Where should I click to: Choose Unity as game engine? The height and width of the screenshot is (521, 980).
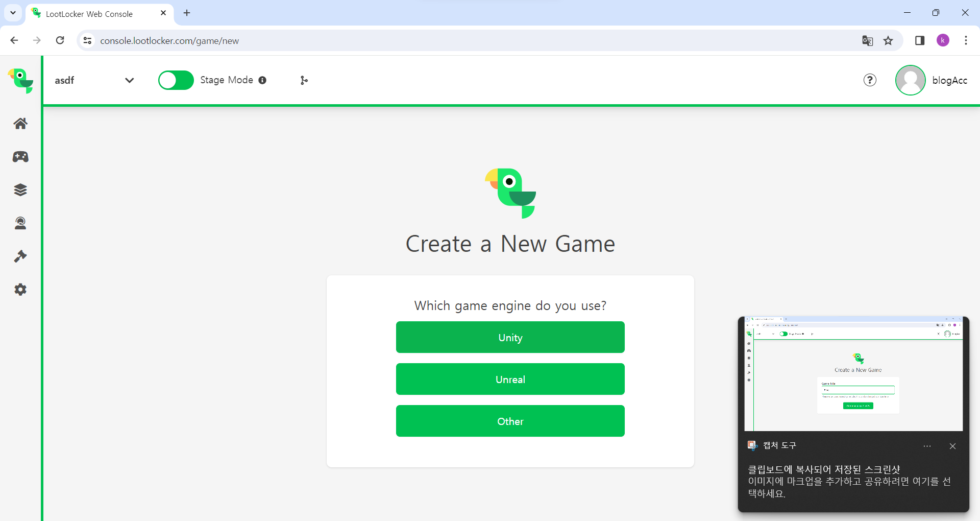pos(510,337)
